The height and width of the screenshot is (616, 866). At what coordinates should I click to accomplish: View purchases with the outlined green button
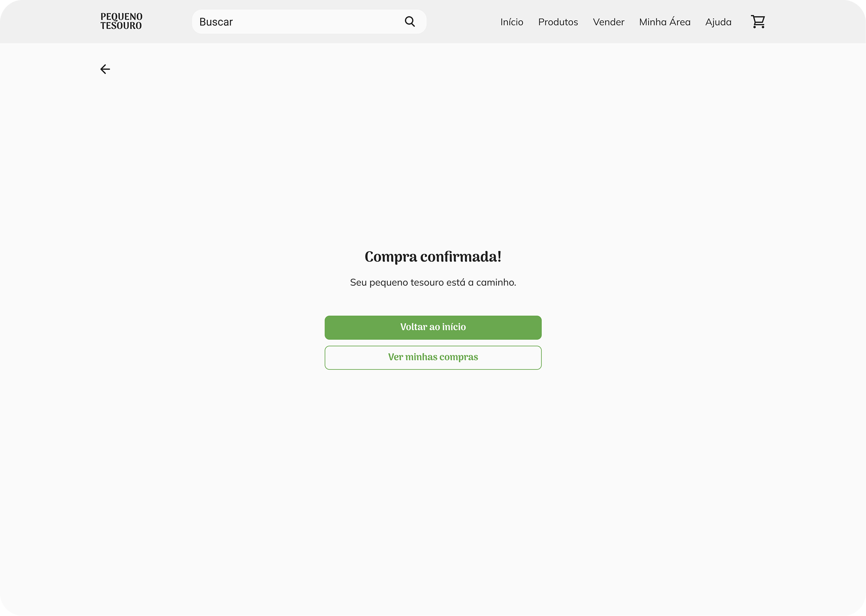(433, 358)
